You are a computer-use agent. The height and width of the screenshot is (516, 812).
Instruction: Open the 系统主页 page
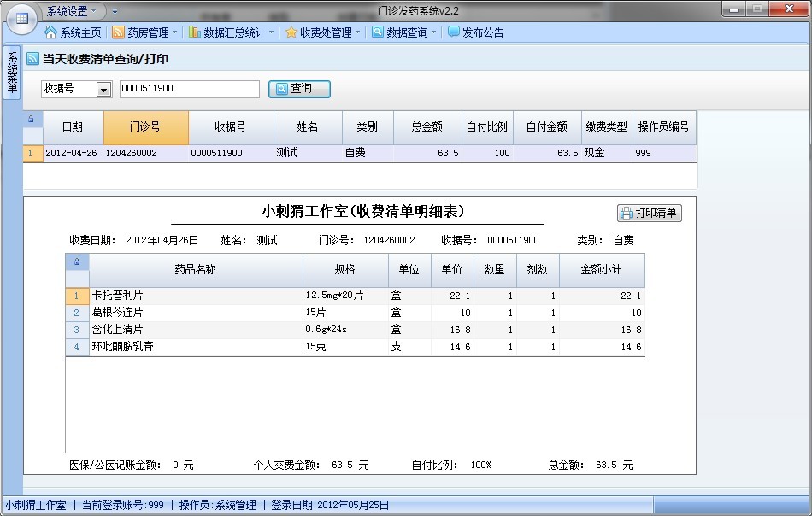pos(73,32)
